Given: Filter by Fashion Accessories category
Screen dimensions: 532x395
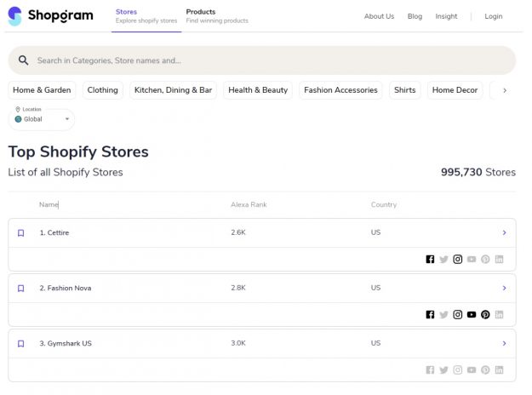Looking at the screenshot, I should (x=340, y=90).
